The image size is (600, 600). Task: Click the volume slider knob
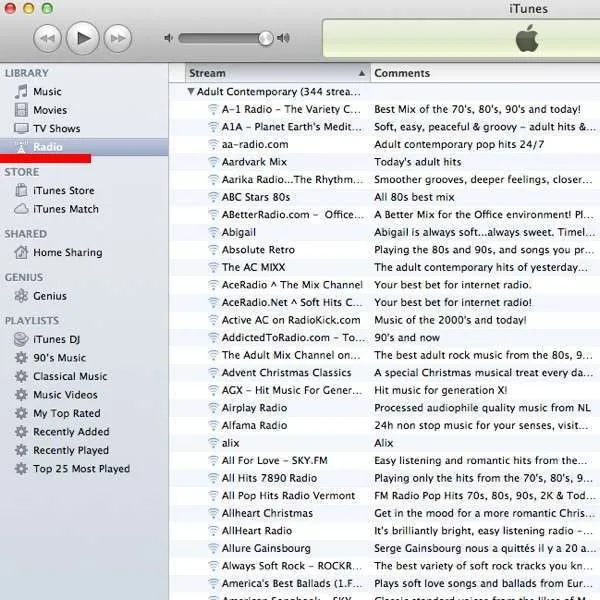[x=266, y=38]
